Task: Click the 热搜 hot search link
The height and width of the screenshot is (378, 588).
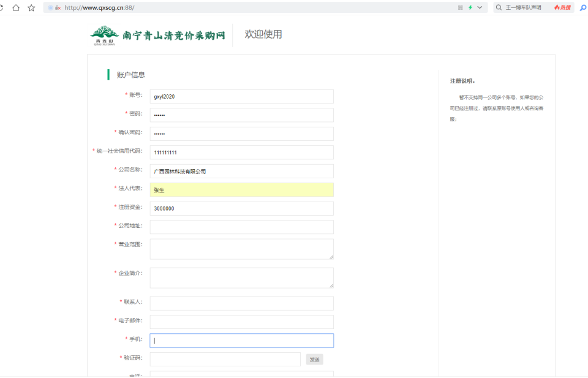Action: [562, 7]
